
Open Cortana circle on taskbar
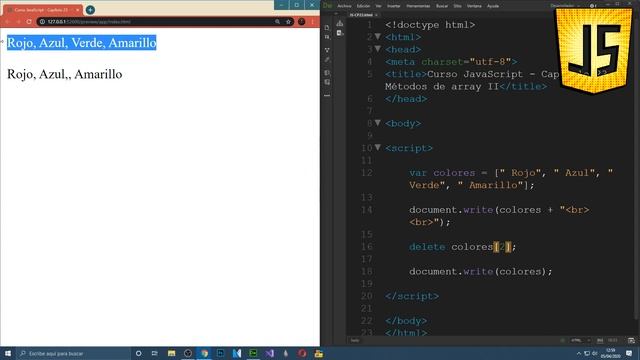(139, 353)
